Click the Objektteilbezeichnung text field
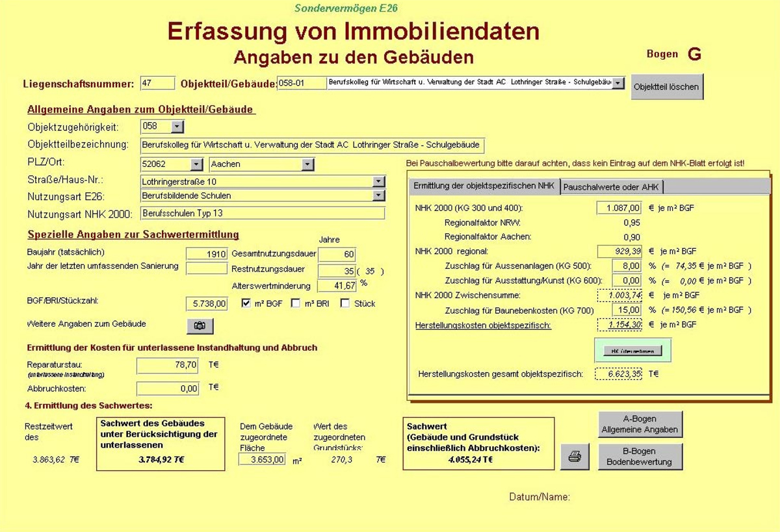Viewport: 780px width, 532px height. (x=313, y=145)
